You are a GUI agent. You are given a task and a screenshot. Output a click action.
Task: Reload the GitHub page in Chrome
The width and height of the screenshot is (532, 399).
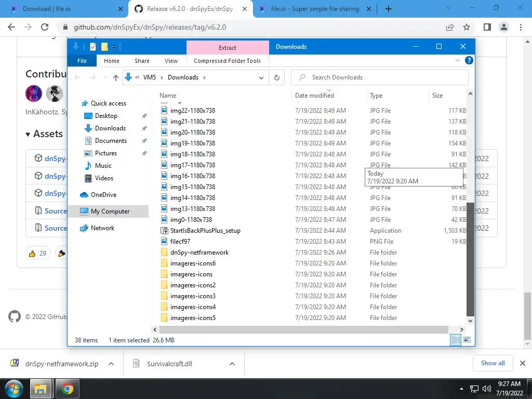pos(45,27)
